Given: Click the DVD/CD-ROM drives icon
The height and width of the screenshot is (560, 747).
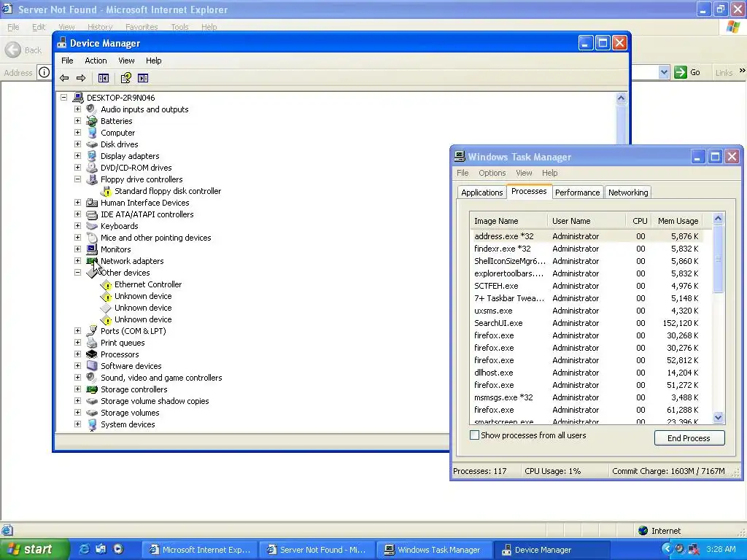Looking at the screenshot, I should 92,168.
